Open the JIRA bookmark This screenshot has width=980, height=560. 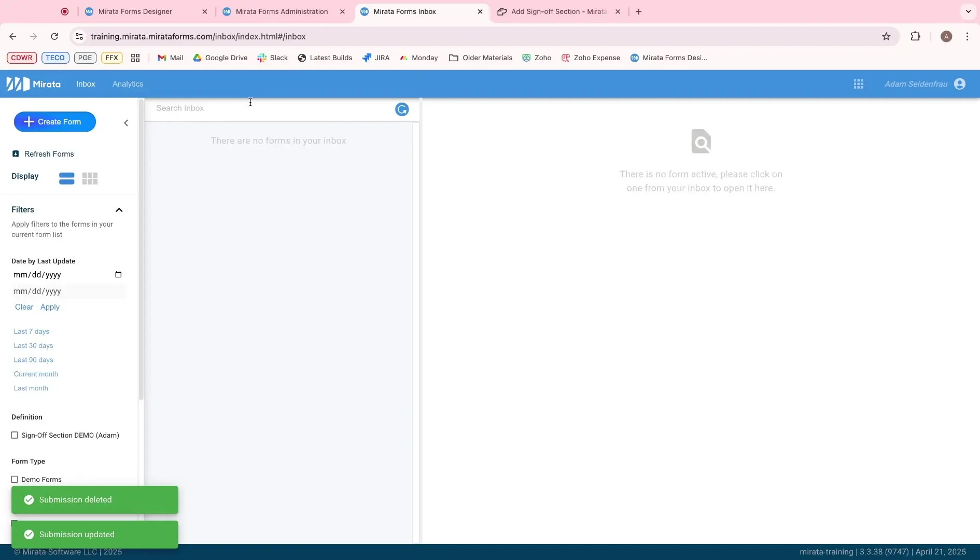(x=376, y=58)
